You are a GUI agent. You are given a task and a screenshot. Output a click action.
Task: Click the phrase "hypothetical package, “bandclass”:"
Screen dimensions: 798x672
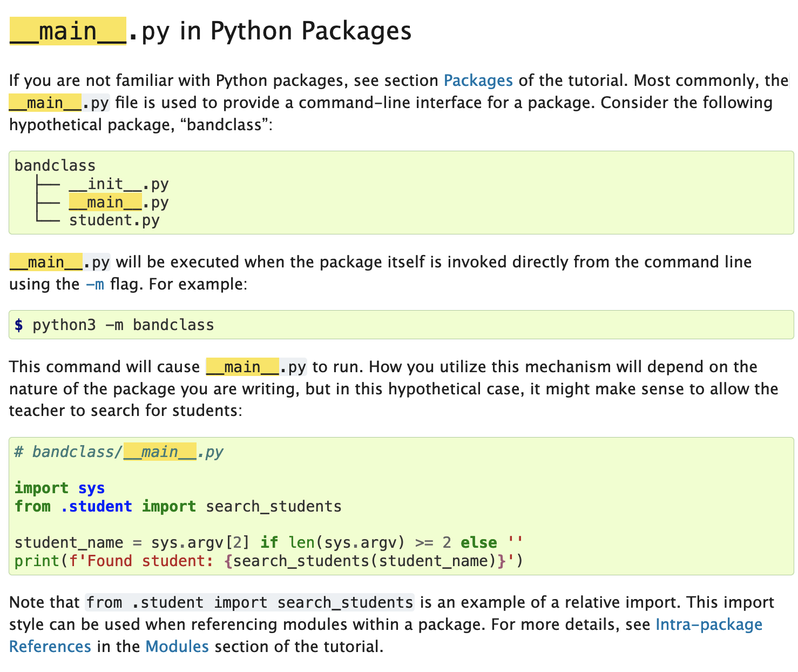click(x=141, y=125)
